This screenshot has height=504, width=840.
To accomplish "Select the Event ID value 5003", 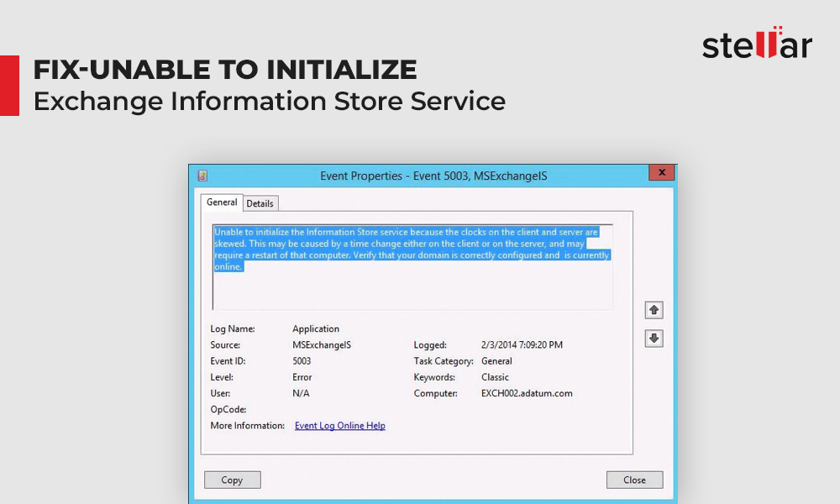I will click(302, 361).
